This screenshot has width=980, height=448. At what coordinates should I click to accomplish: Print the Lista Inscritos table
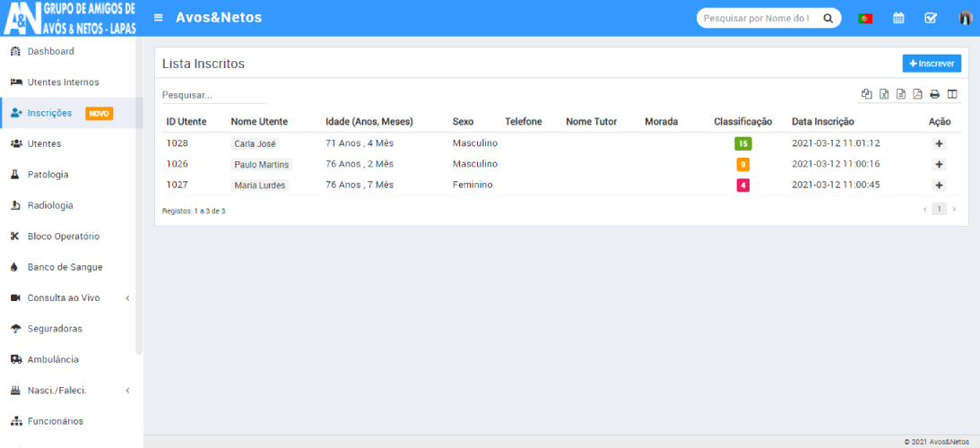[934, 94]
